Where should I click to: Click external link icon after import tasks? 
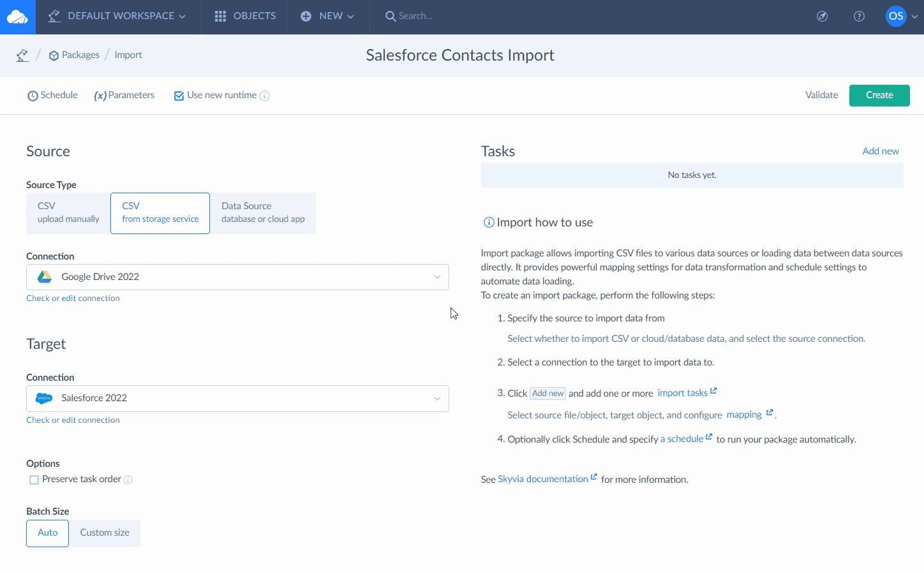click(x=713, y=390)
